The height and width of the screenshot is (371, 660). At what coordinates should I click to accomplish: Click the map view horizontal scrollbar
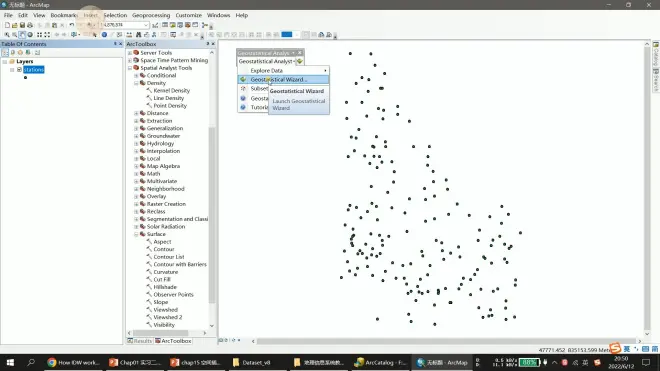[446, 341]
